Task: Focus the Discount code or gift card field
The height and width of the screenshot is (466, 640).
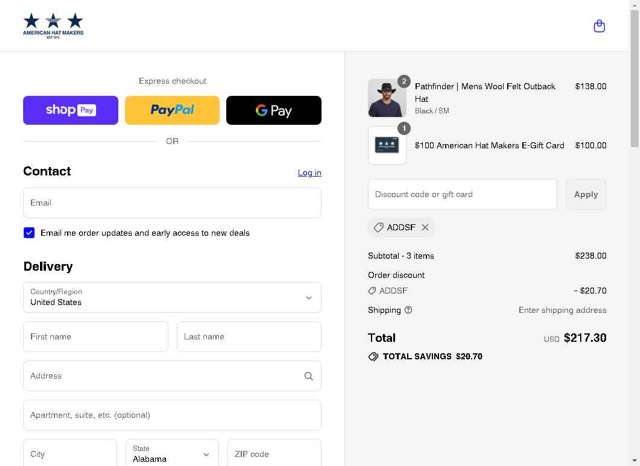Action: (x=462, y=194)
